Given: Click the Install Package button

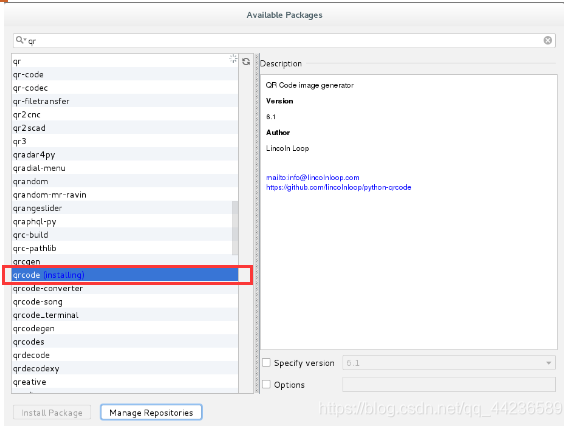Looking at the screenshot, I should [x=52, y=413].
